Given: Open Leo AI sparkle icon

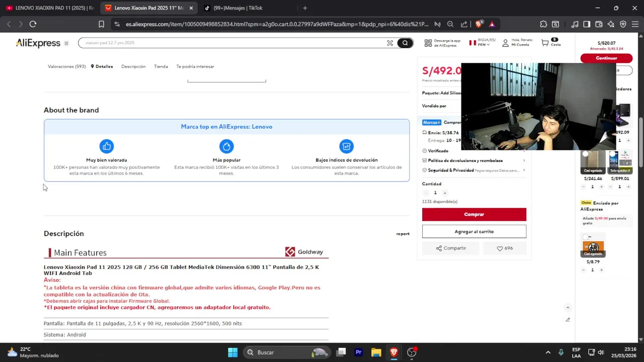Looking at the screenshot, I should pos(611,24).
